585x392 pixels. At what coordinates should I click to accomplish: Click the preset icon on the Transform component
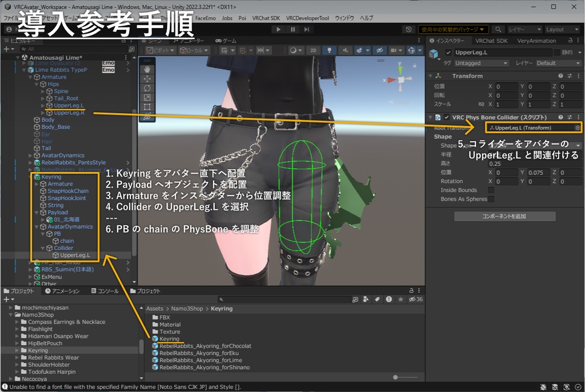569,75
